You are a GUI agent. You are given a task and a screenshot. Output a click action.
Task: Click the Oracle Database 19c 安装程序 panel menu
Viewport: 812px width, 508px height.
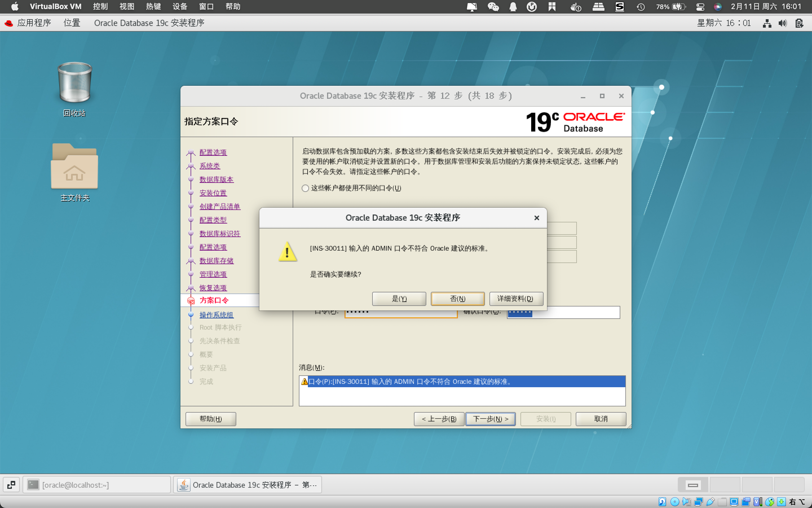point(149,23)
